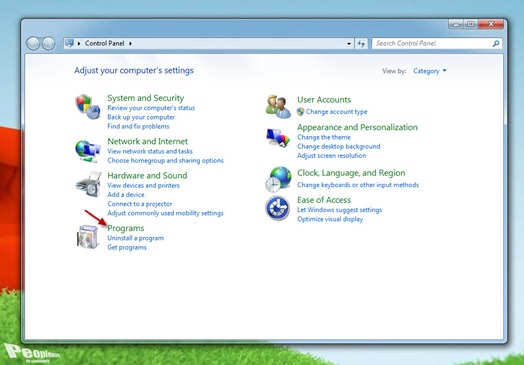Click the Control Panel breadcrumb segment
The height and width of the screenshot is (365, 524).
(105, 43)
